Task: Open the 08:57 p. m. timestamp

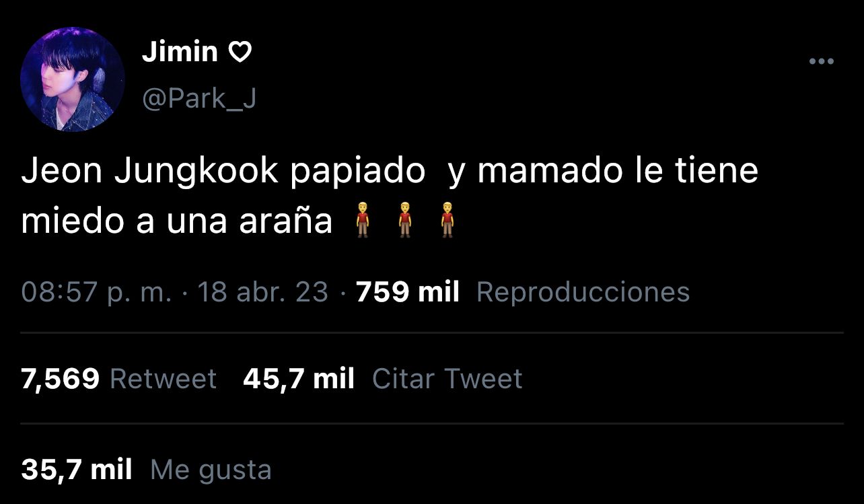Action: [96, 292]
